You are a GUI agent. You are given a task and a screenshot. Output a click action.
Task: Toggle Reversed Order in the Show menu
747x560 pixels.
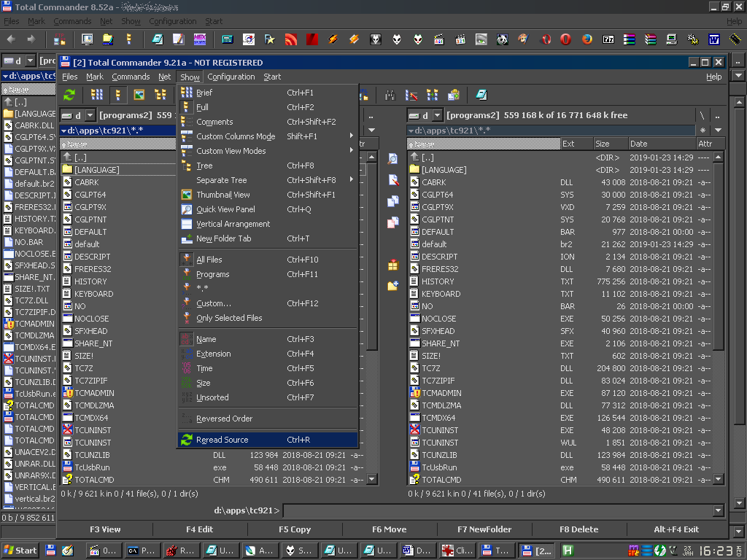coord(268,419)
